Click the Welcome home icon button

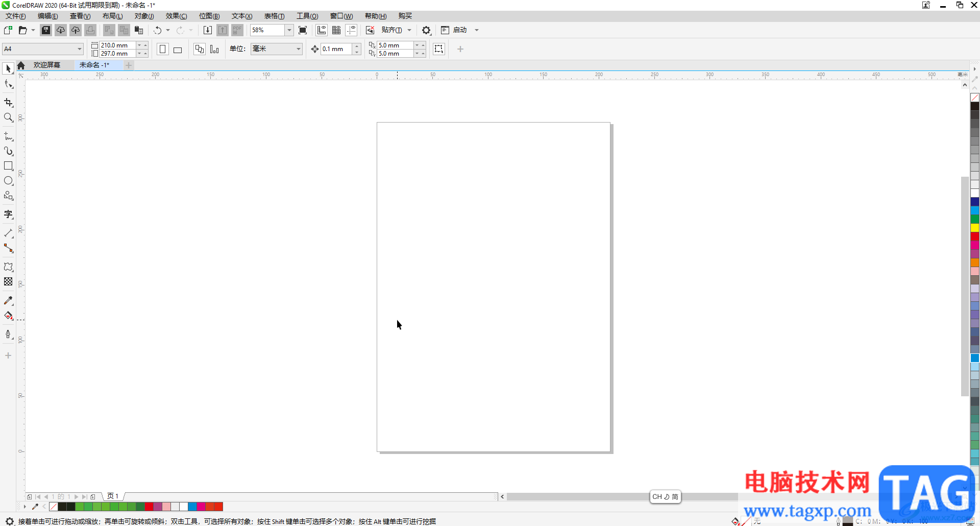[x=21, y=65]
